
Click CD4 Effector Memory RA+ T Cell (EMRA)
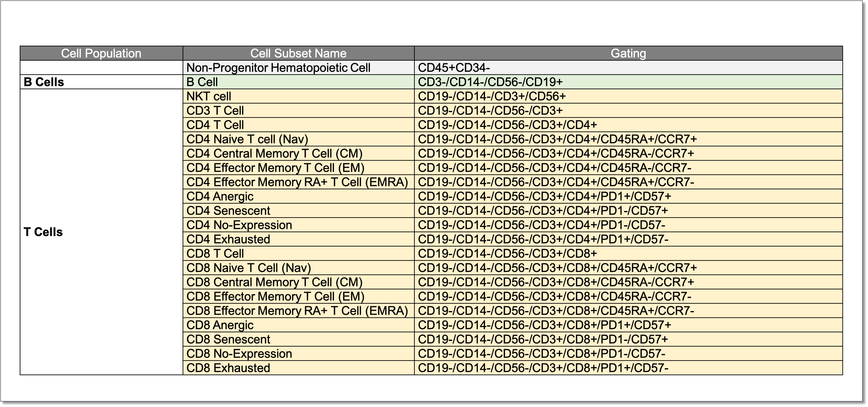click(x=297, y=182)
